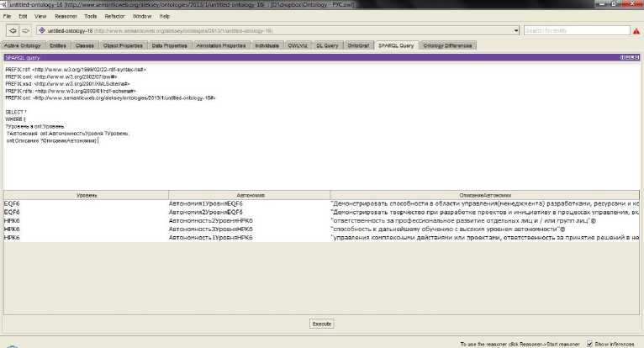The image size is (644, 348).
Task: Click the description cell starting 'ответственность за профессиональное'
Action: click(484, 220)
